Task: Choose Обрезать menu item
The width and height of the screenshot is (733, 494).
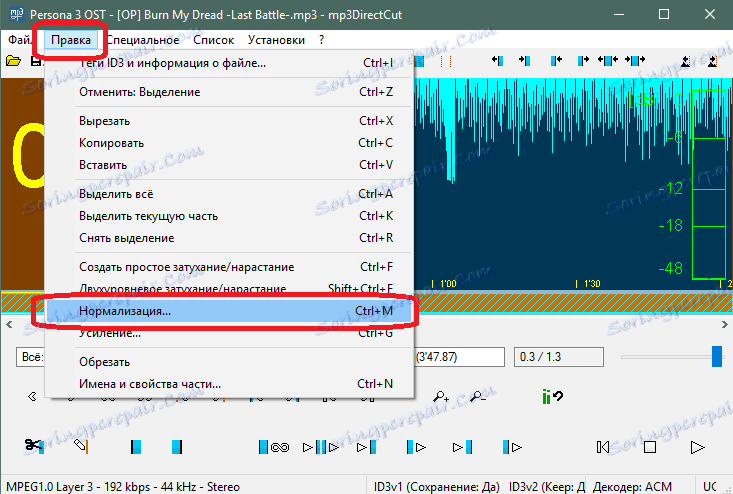Action: (229, 362)
